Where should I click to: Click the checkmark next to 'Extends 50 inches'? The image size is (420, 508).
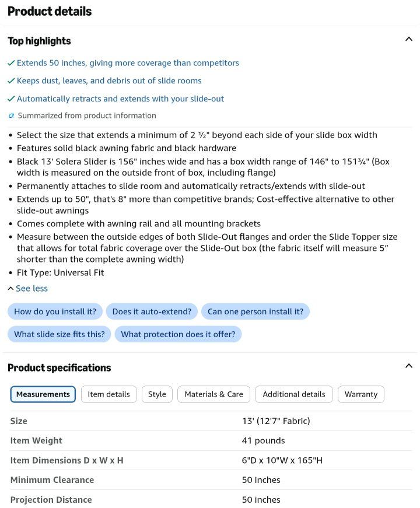click(x=11, y=63)
